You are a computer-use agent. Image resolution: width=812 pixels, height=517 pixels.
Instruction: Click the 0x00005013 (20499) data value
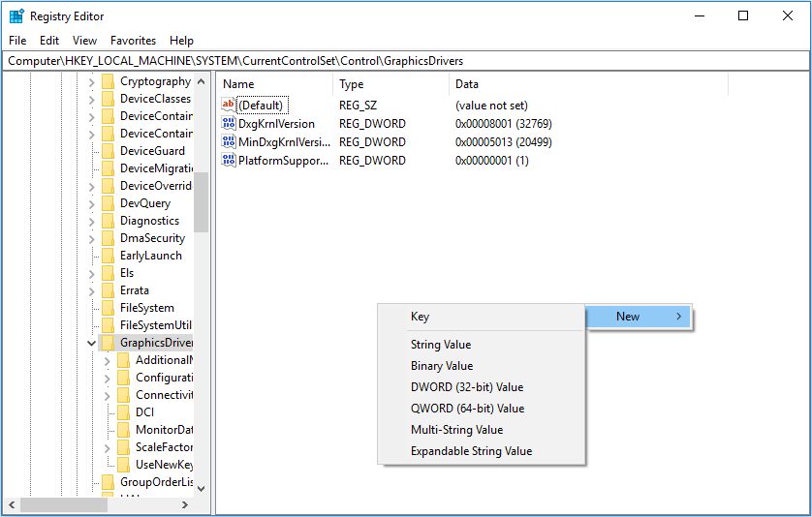503,141
